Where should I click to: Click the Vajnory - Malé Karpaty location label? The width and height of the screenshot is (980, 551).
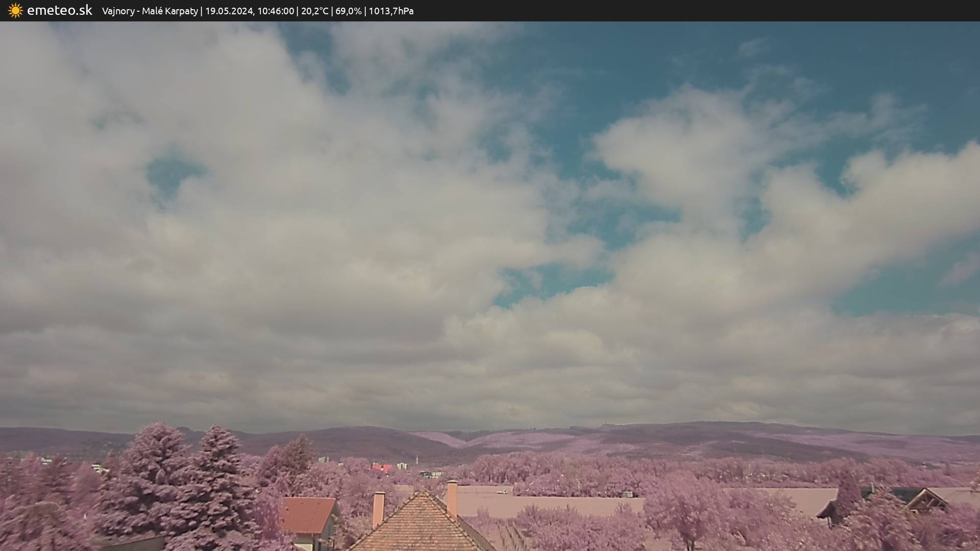click(150, 11)
